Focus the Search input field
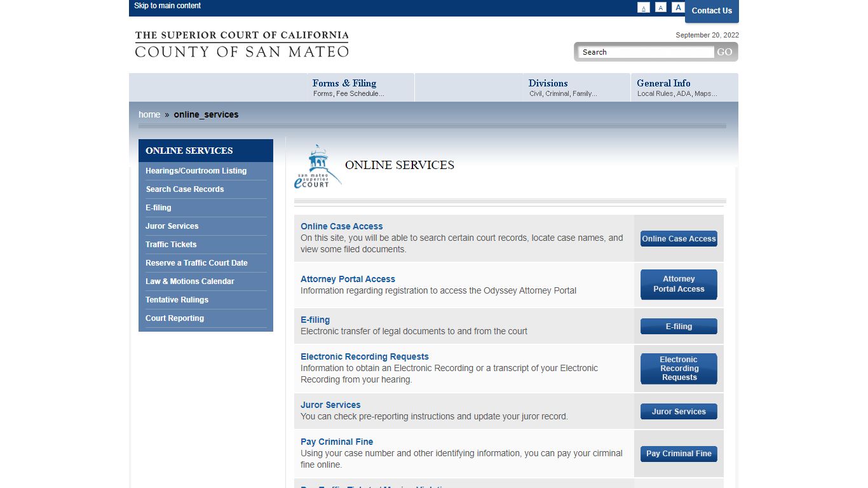Screen dimensions: 868x488 [x=646, y=52]
